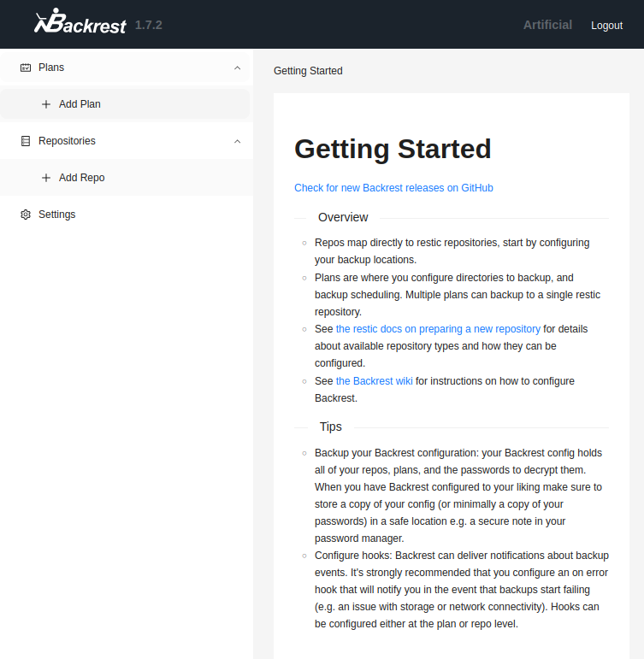Collapse the Plans section using its chevron
The image size is (644, 659).
tap(237, 68)
